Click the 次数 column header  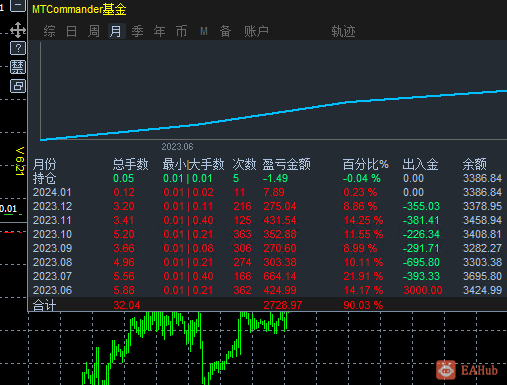(x=244, y=164)
